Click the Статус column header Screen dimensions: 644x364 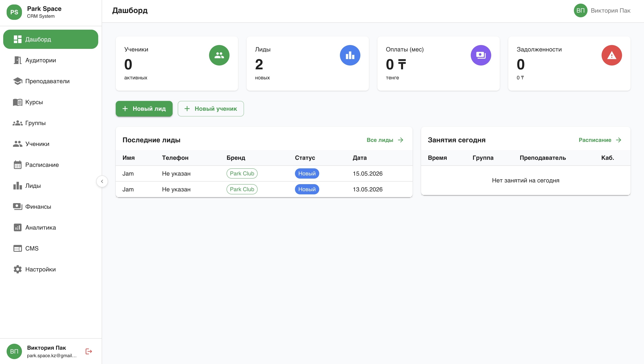point(305,158)
